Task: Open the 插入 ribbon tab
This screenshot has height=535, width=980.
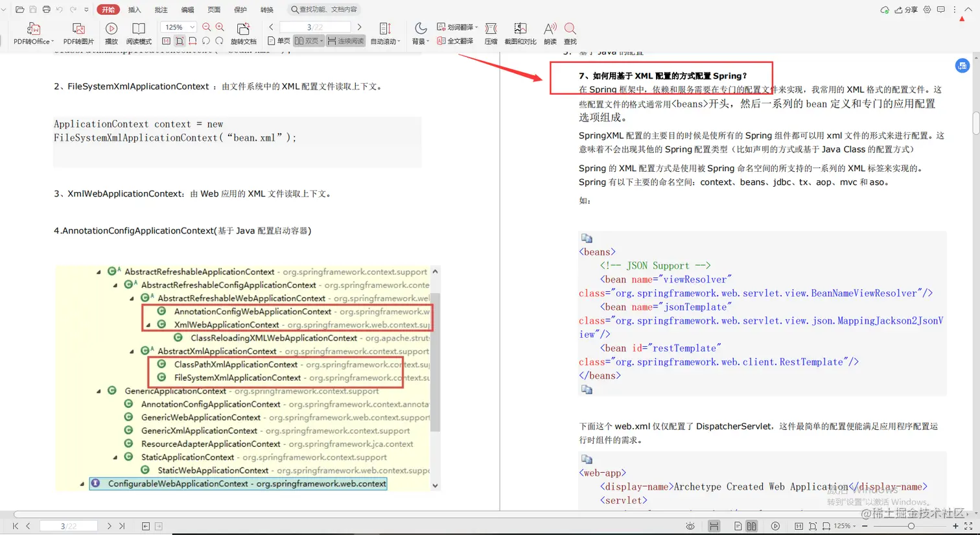Action: tap(135, 10)
